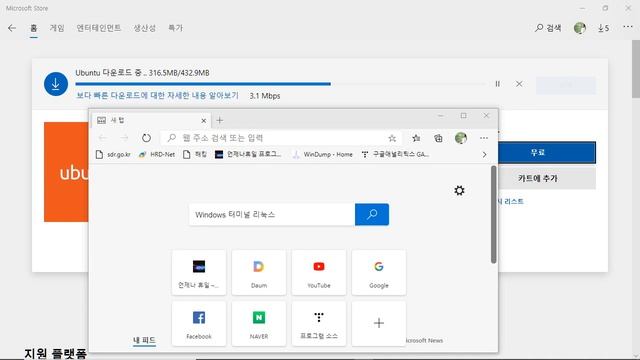
Task: Click the search box containing Windows 터미널 리눅스
Action: tap(272, 214)
